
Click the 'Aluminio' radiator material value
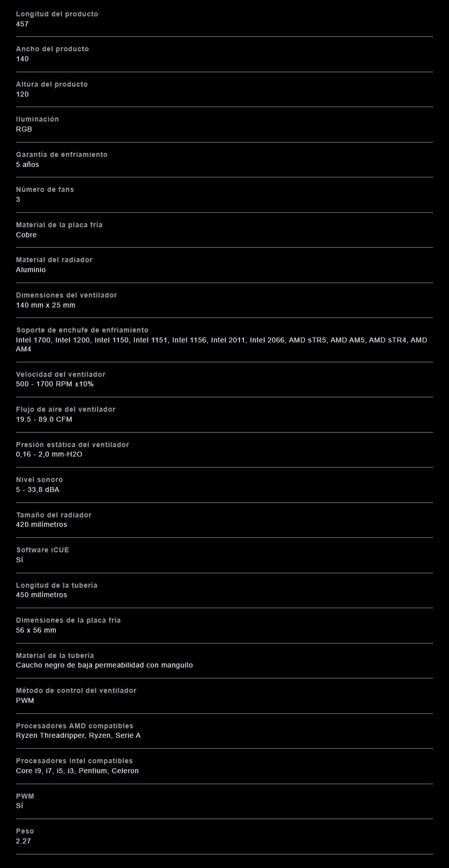tap(31, 270)
